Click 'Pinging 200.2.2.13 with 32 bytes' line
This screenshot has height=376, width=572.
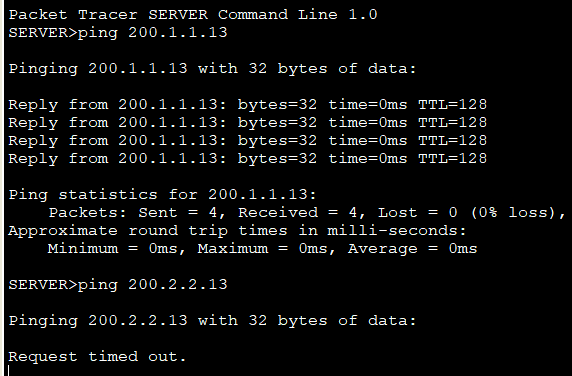click(x=212, y=321)
